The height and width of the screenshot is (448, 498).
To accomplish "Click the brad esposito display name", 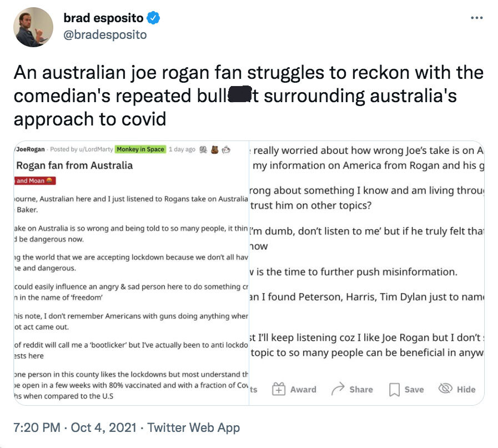I will click(x=103, y=18).
